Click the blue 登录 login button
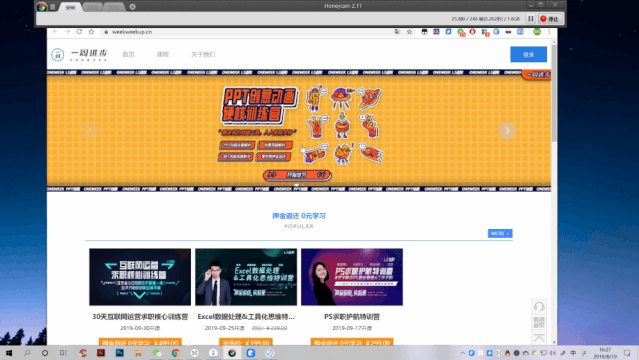The width and height of the screenshot is (639, 360). coord(529,54)
